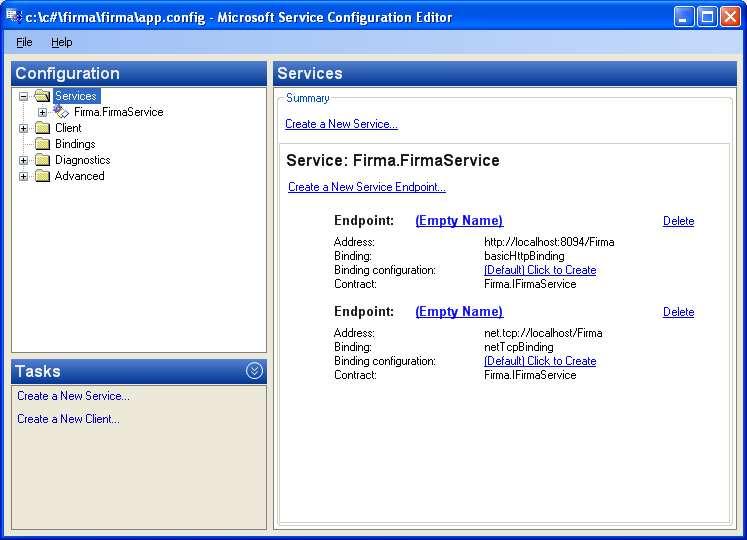Click the Firma.FirmaService service icon
747x540 pixels.
[61, 112]
